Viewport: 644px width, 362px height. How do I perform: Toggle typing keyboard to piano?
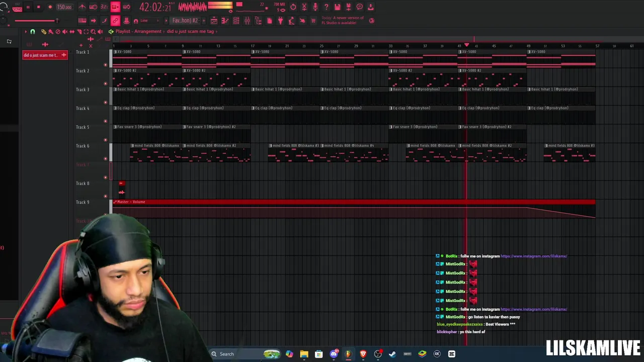(x=82, y=21)
